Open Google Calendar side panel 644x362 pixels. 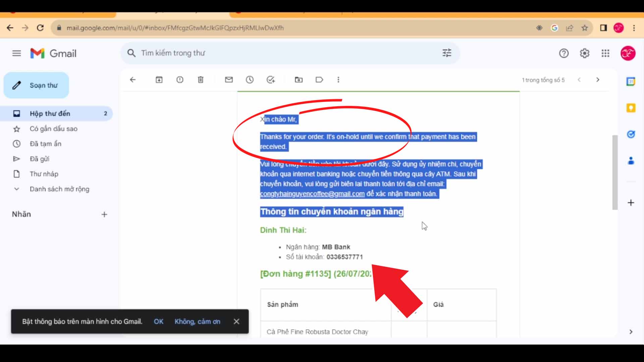point(631,81)
